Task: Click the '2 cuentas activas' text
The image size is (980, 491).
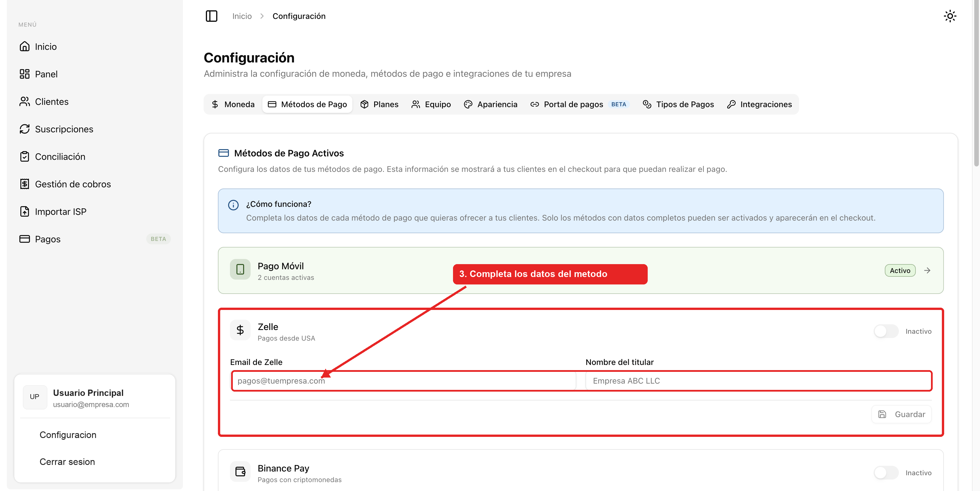Action: [286, 277]
